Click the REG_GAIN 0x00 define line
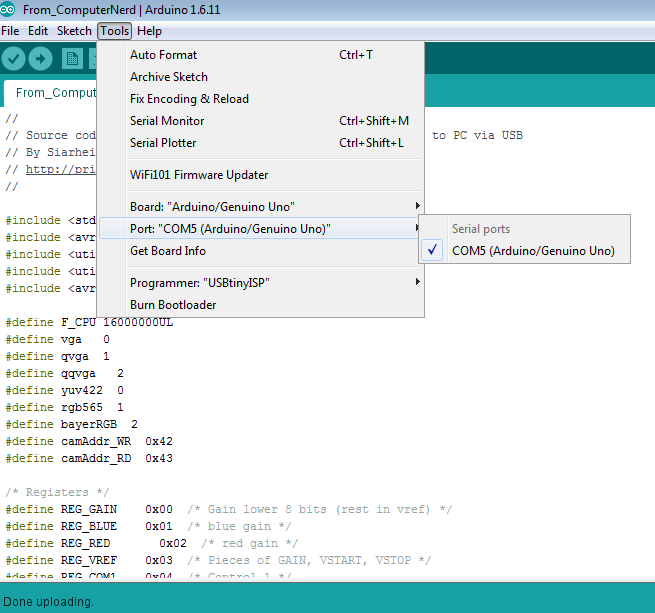655x613 pixels. 228,509
